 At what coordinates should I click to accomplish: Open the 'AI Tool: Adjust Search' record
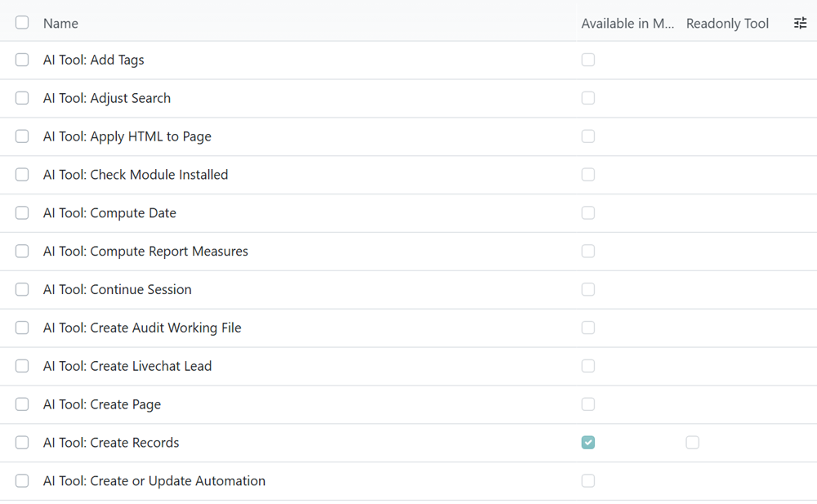click(x=107, y=98)
